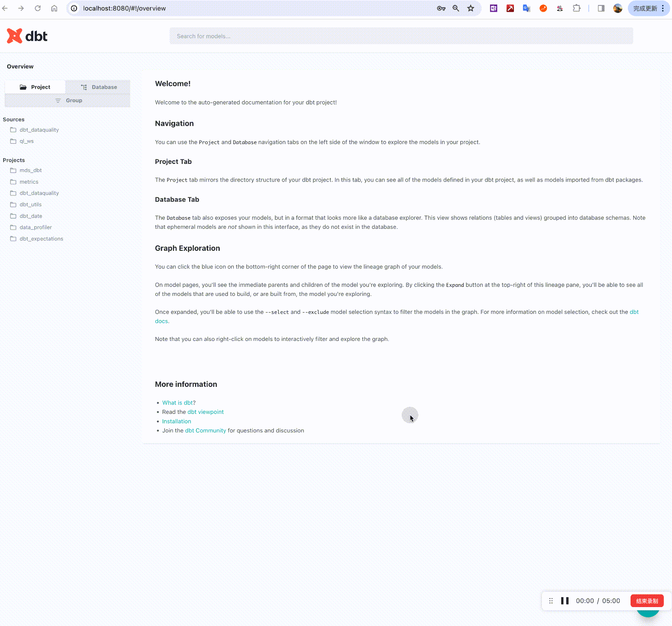Viewport: 672px width, 626px height.
Task: Open the password key icon in address bar
Action: pos(441,8)
